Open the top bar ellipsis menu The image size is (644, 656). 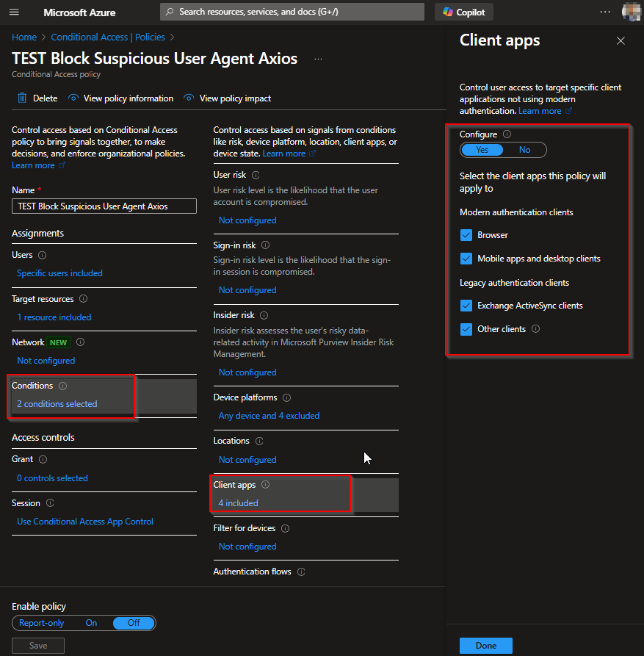click(605, 12)
